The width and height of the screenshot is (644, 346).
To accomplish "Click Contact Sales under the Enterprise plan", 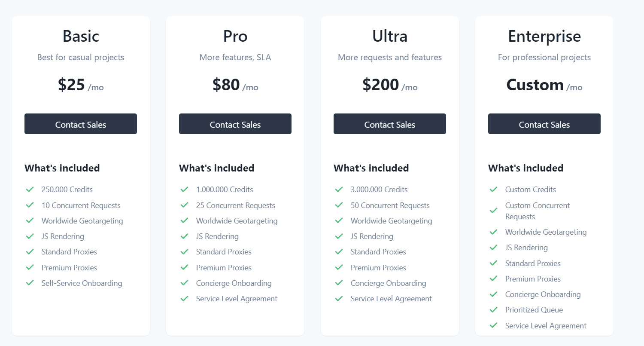I will pos(544,124).
